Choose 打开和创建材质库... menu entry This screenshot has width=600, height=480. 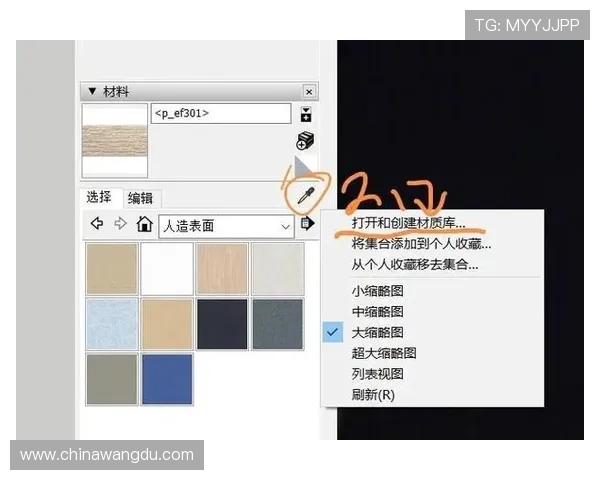click(x=408, y=222)
